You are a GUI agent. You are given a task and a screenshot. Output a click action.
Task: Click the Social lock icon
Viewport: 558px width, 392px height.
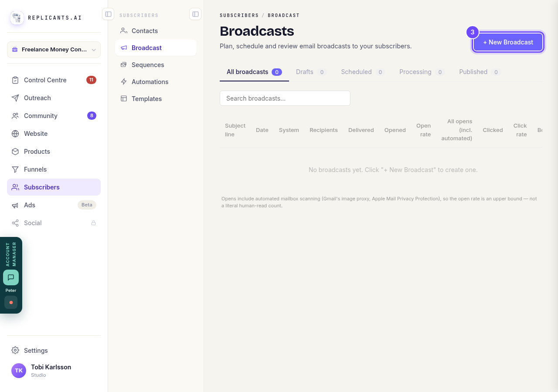point(93,223)
